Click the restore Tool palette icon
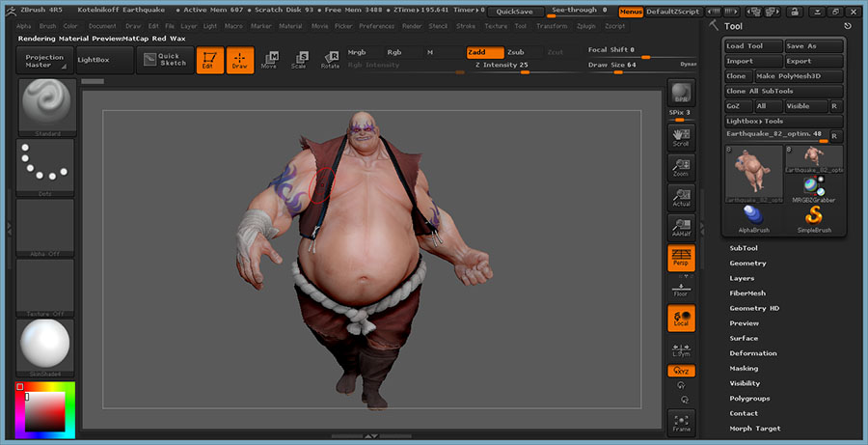The height and width of the screenshot is (445, 868). (848, 26)
